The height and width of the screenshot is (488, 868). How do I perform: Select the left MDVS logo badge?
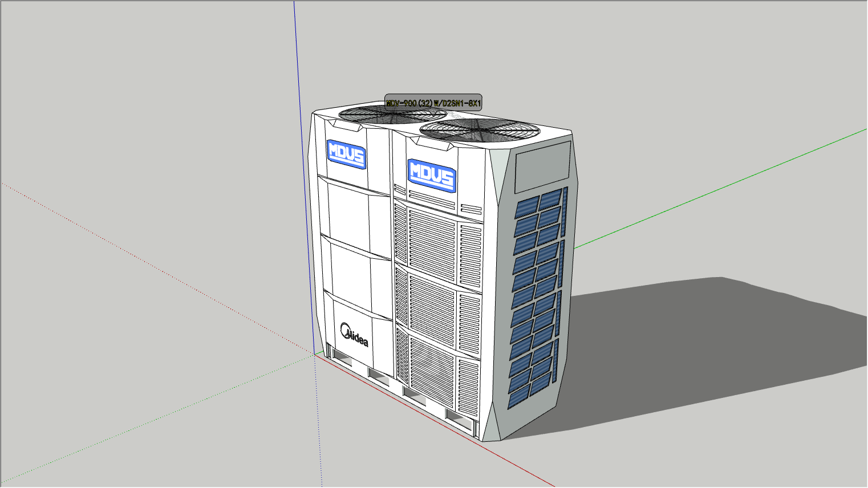coord(346,154)
